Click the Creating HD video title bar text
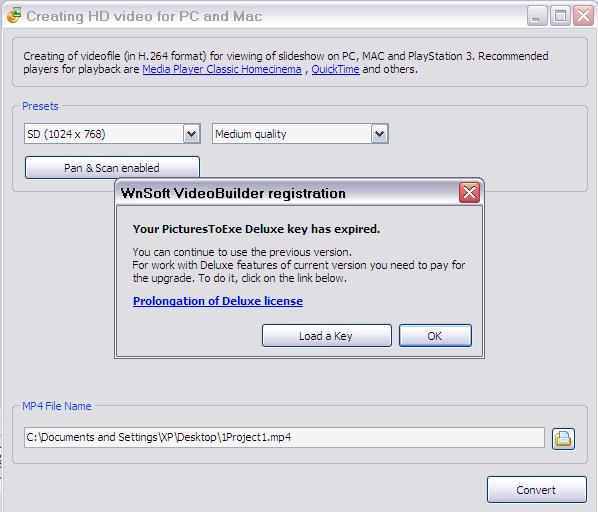This screenshot has width=598, height=512. pos(144,16)
